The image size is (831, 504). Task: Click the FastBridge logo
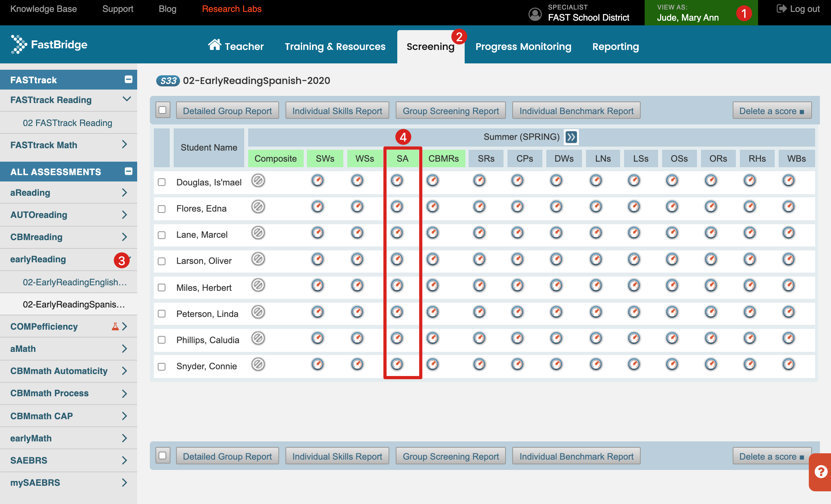(x=49, y=44)
